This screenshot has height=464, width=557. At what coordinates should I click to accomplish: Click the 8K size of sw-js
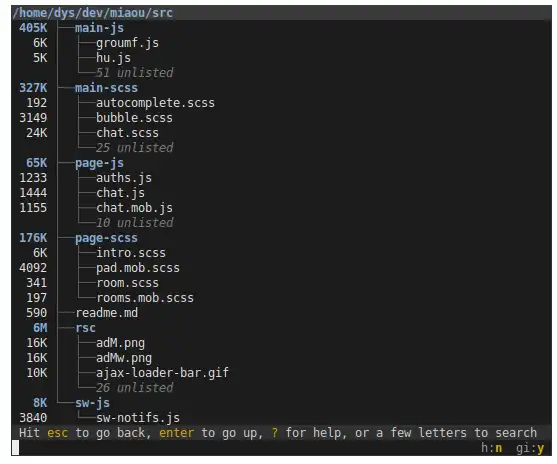pos(40,403)
